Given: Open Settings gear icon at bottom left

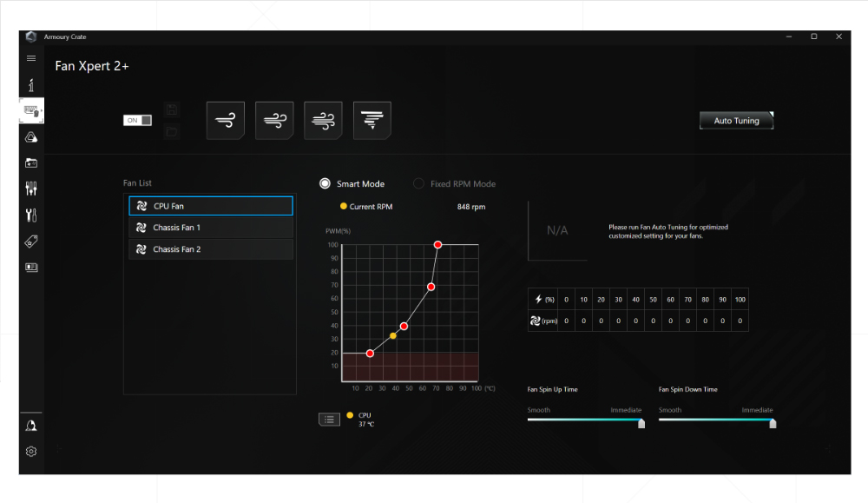Looking at the screenshot, I should (31, 451).
